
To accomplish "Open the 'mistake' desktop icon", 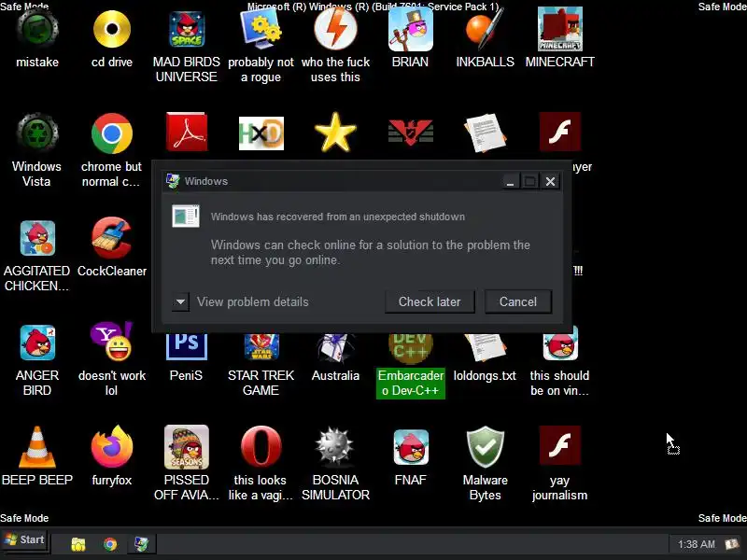I will 37,30.
